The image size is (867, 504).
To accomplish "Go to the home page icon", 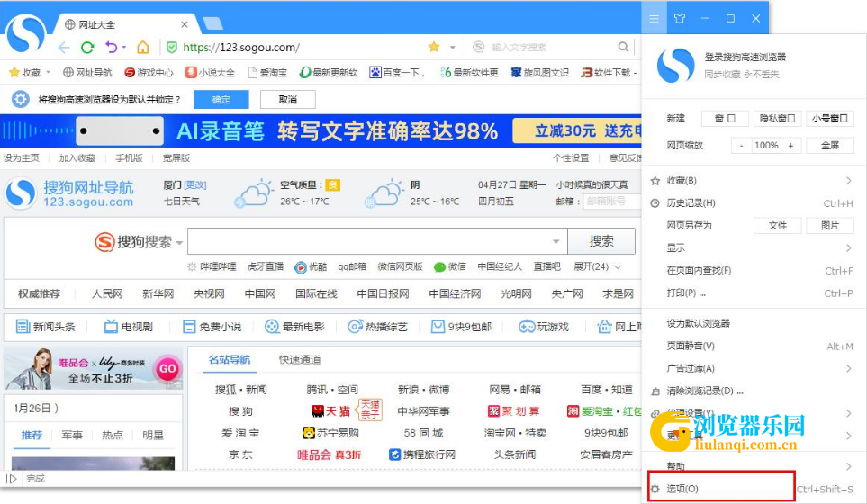I will coord(142,47).
